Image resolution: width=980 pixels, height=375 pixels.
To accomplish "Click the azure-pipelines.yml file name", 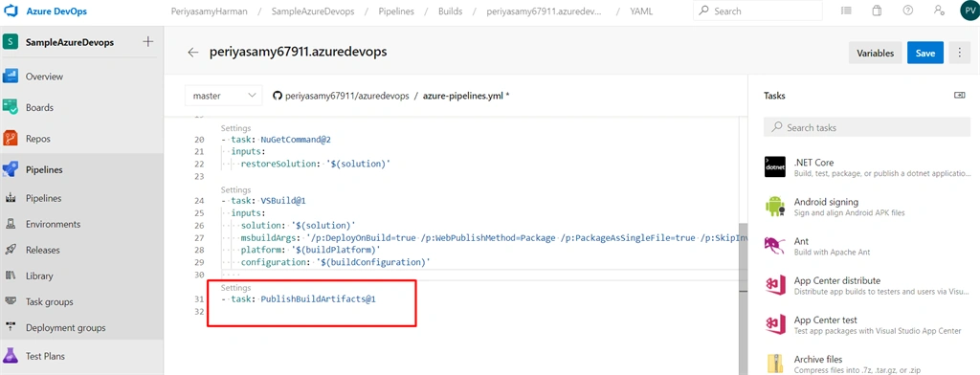I will tap(464, 96).
